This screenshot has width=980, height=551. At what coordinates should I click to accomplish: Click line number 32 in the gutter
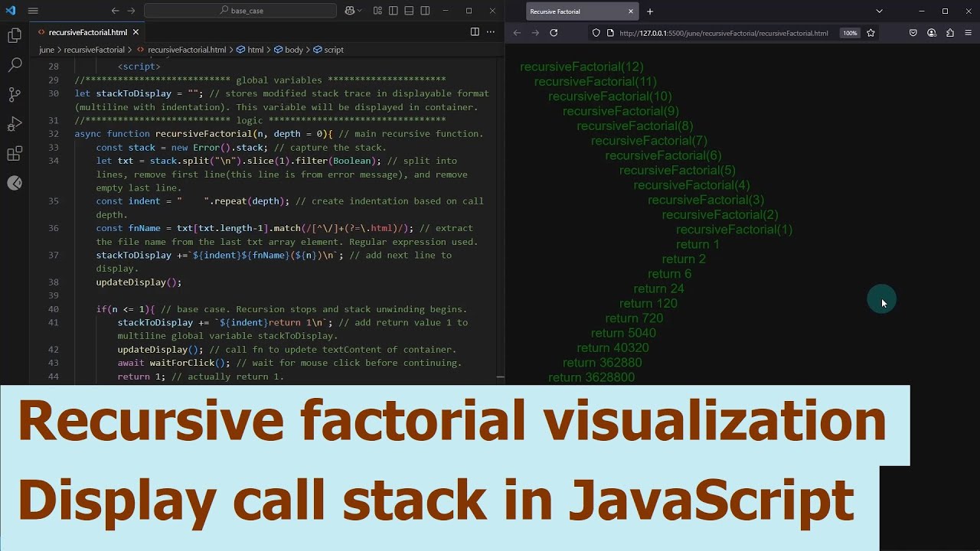point(54,134)
